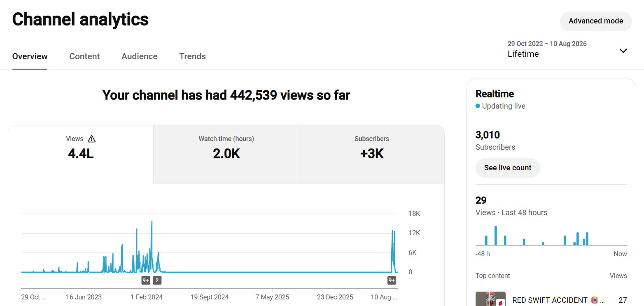Click the Shorts icon on RED SWIFT ACCIDENT thumbnail

coord(501,303)
